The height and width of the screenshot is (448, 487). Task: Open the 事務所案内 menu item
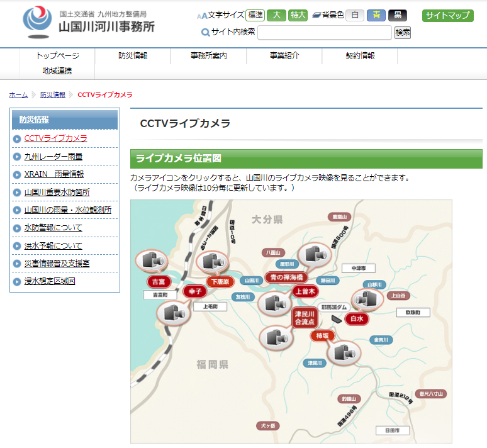209,56
